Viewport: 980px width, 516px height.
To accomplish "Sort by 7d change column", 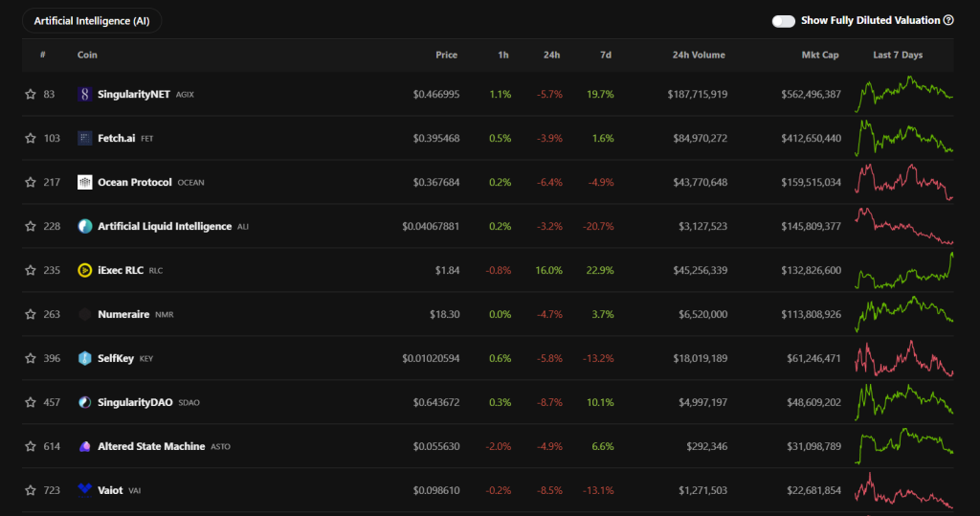I will point(606,55).
